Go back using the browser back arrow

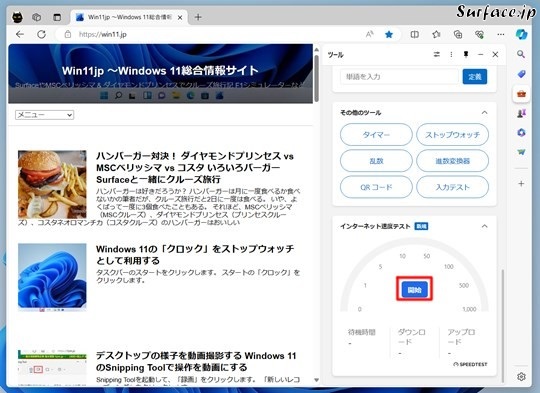click(x=20, y=34)
